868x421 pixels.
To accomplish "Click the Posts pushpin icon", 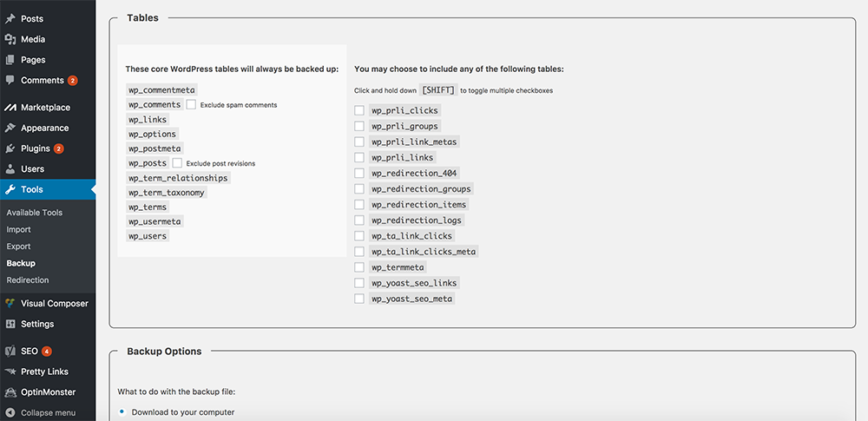I will pos(10,19).
